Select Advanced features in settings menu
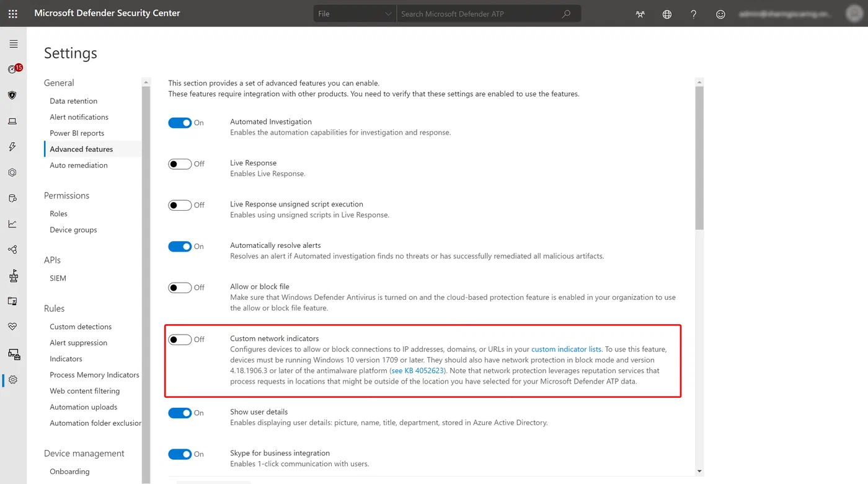The height and width of the screenshot is (484, 868). click(x=81, y=149)
